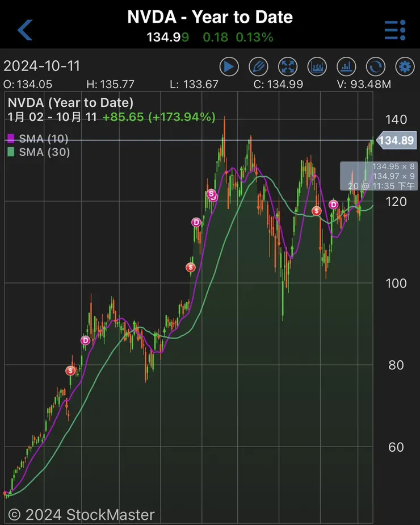The height and width of the screenshot is (525, 420).
Task: Tap the D dividend marker near price 86
Action: click(x=86, y=340)
